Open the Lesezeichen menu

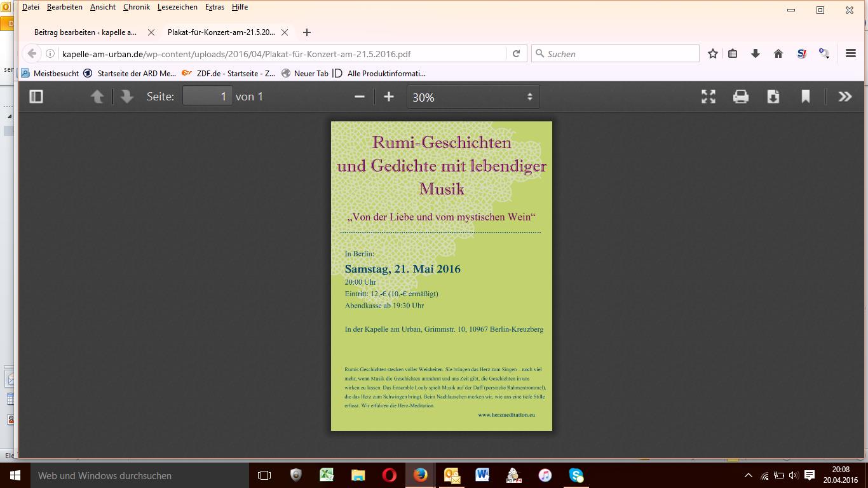(x=177, y=7)
